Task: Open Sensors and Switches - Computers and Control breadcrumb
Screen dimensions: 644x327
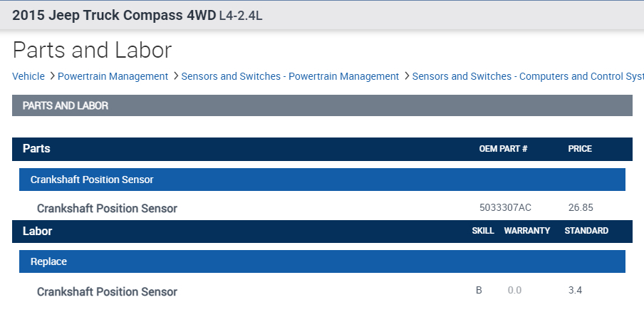Action: pos(527,76)
